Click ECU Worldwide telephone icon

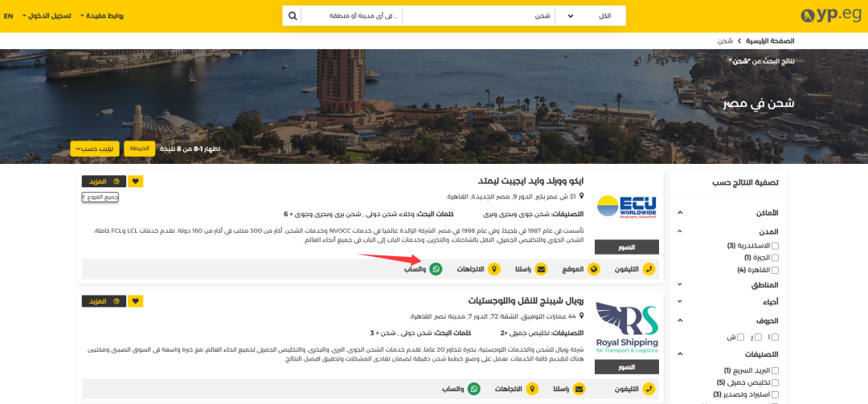[x=649, y=269]
